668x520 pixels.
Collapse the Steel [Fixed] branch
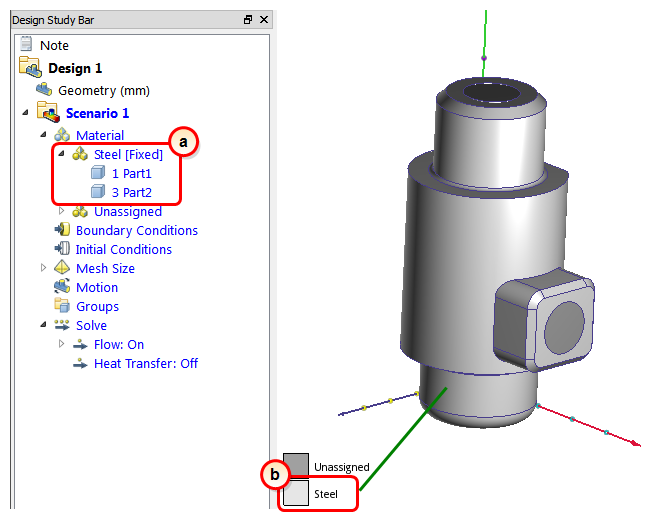(61, 153)
